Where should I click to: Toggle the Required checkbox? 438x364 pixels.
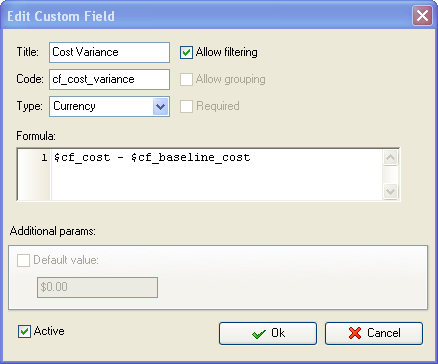click(186, 106)
